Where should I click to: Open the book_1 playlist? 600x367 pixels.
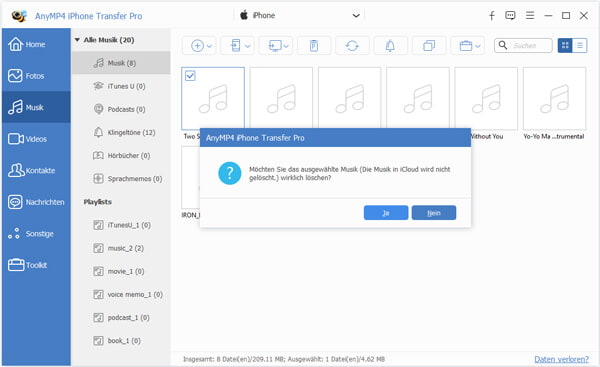[x=121, y=341]
